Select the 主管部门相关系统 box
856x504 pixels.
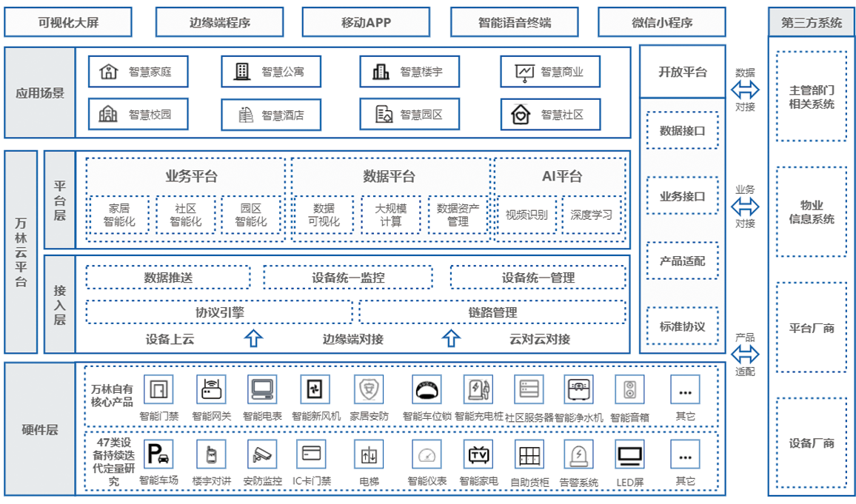coord(812,96)
